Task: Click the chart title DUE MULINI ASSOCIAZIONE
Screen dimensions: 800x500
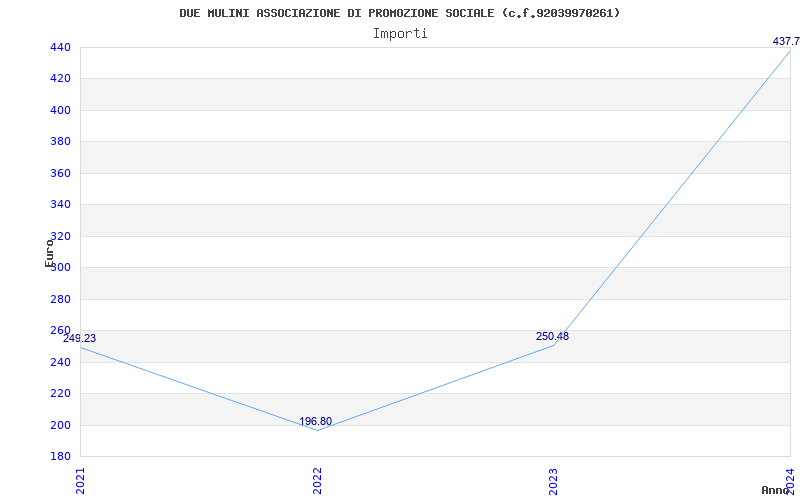Action: pyautogui.click(x=399, y=13)
